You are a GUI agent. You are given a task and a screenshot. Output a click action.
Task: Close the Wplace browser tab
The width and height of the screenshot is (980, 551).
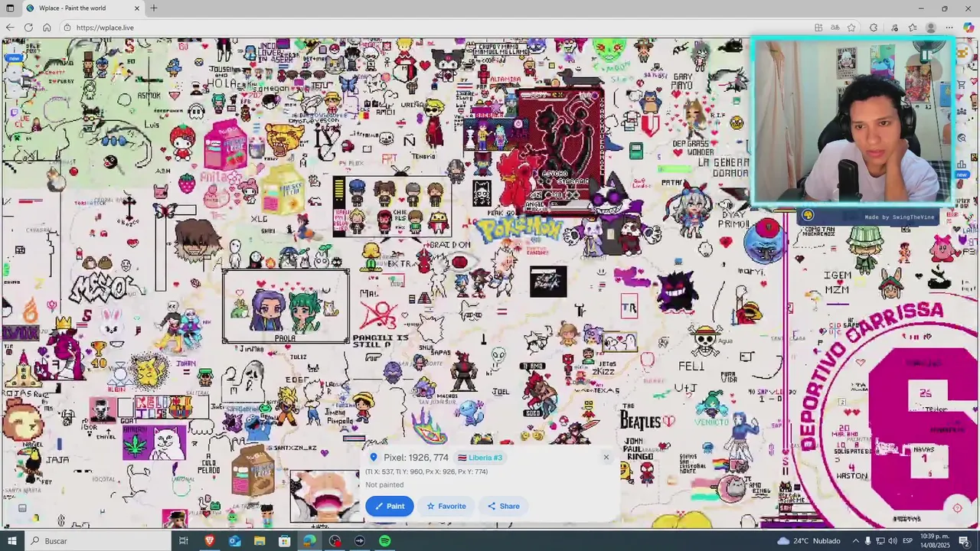click(137, 8)
